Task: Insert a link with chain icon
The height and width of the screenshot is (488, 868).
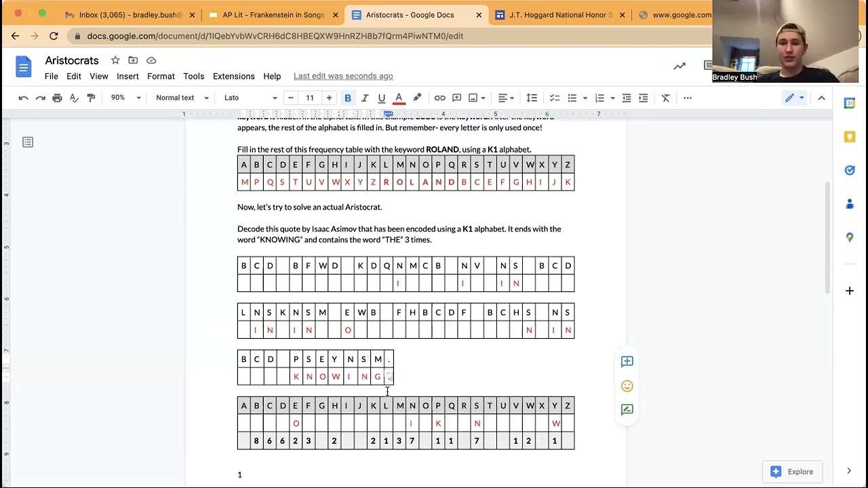Action: tap(439, 98)
